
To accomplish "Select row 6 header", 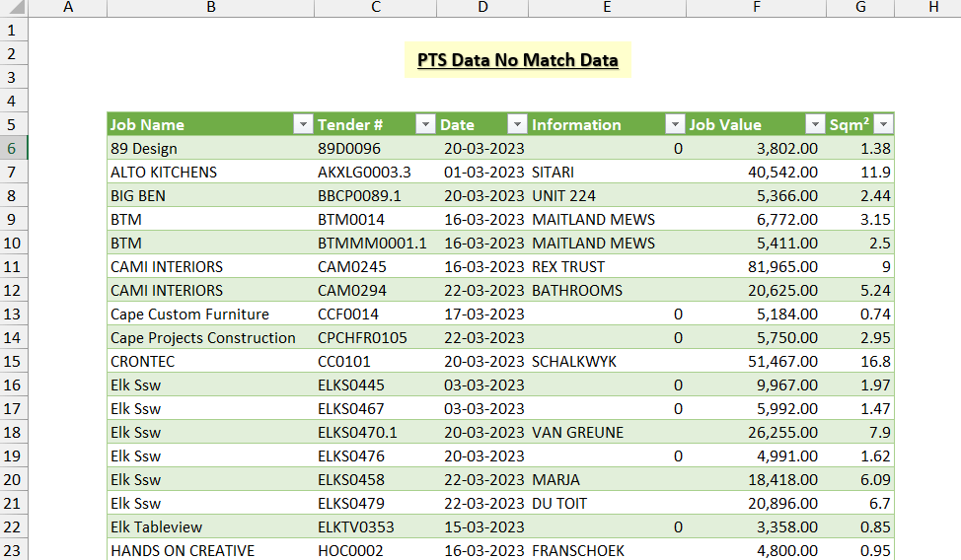I will pyautogui.click(x=14, y=148).
